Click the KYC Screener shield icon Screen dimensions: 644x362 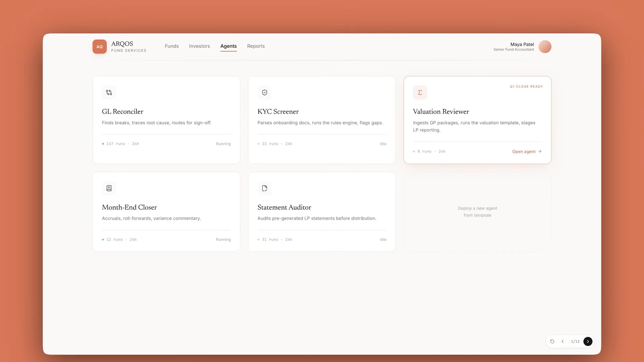tap(265, 93)
